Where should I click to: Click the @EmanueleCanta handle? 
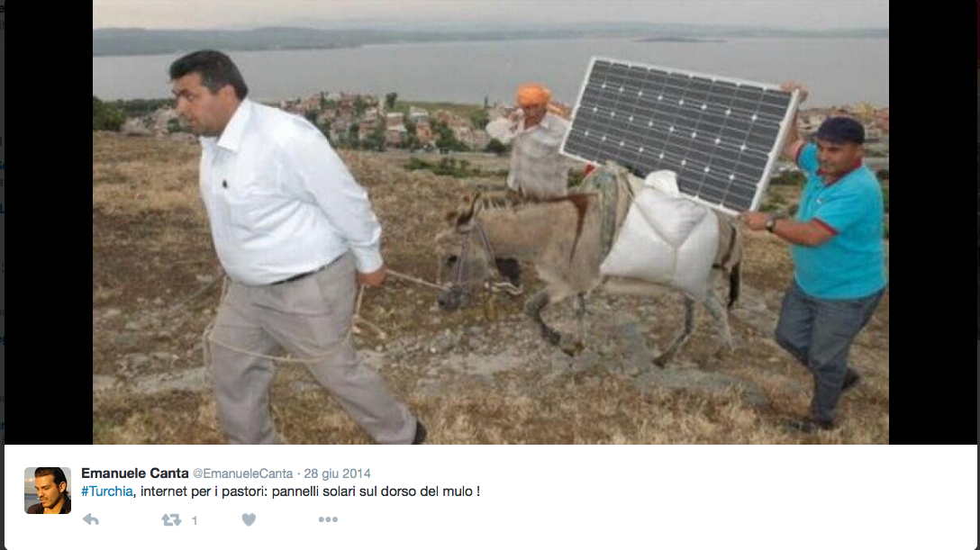pos(242,473)
